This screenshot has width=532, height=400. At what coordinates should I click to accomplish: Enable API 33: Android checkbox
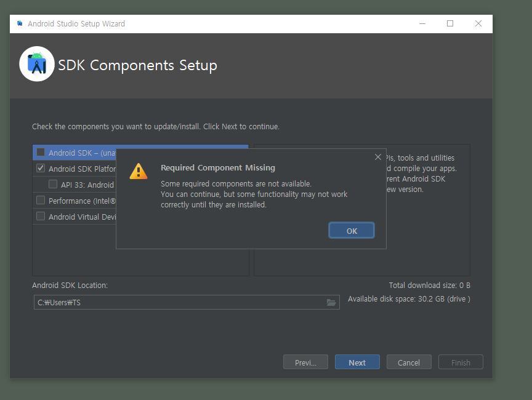point(53,184)
